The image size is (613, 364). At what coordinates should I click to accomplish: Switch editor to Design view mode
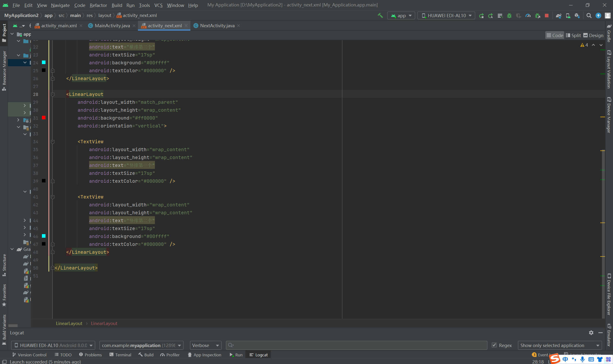tap(593, 35)
